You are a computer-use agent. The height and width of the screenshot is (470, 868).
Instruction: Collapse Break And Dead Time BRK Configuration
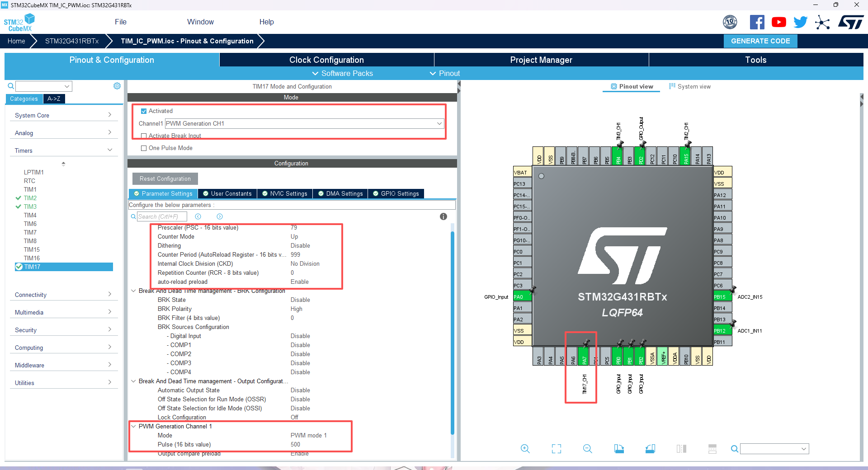(133, 291)
